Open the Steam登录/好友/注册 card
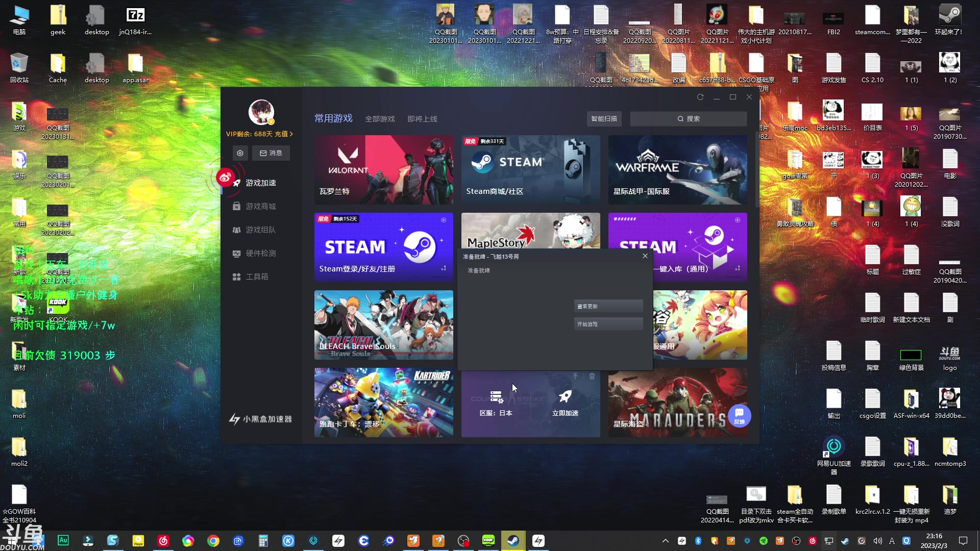Viewport: 980px width, 551px height. click(384, 247)
